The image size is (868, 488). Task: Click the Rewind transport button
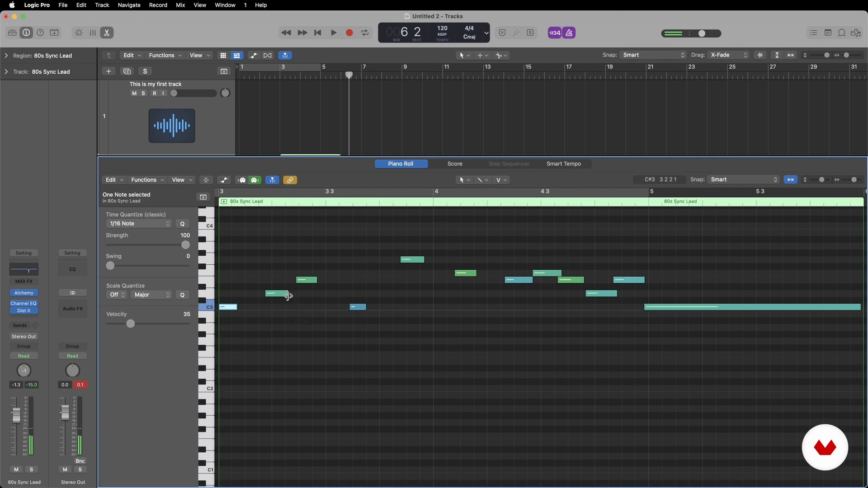286,33
